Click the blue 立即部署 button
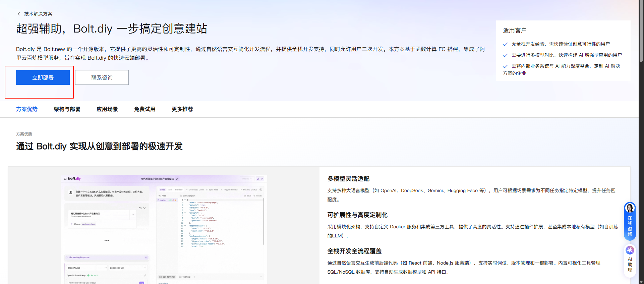Viewport: 644px width, 284px height. (x=43, y=77)
